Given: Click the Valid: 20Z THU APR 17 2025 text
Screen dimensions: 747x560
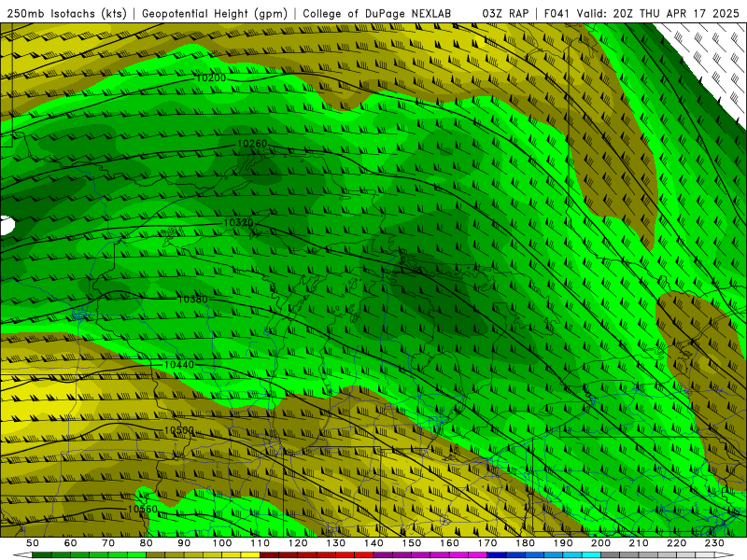Looking at the screenshot, I should pos(658,14).
